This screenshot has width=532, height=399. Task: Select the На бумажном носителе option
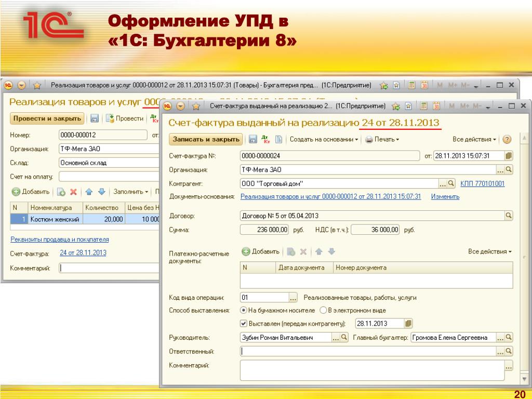point(243,310)
